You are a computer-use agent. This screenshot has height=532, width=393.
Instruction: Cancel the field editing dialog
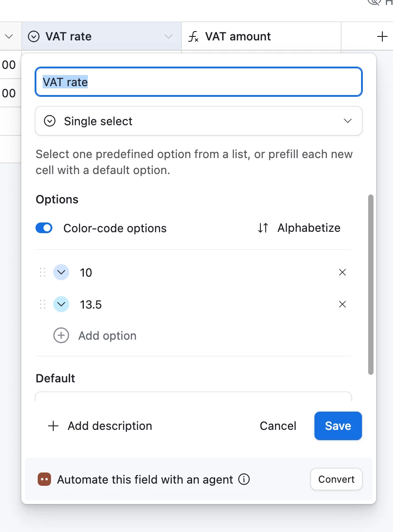tap(278, 426)
